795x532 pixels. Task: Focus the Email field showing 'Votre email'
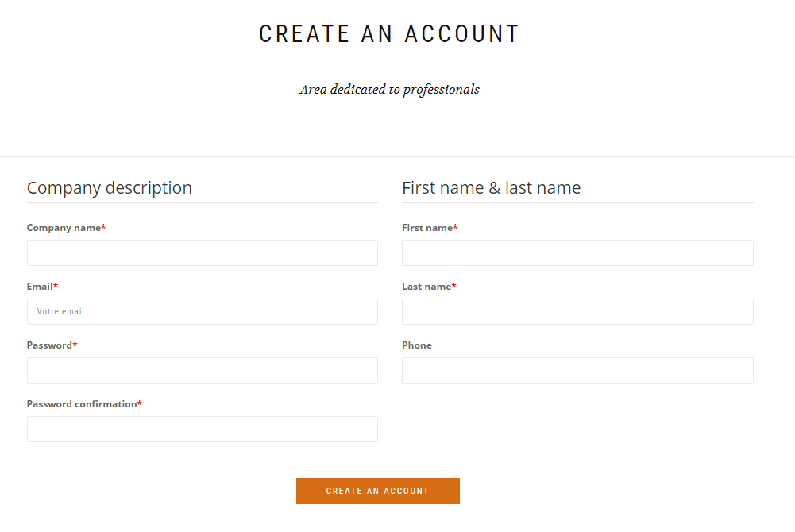tap(202, 312)
